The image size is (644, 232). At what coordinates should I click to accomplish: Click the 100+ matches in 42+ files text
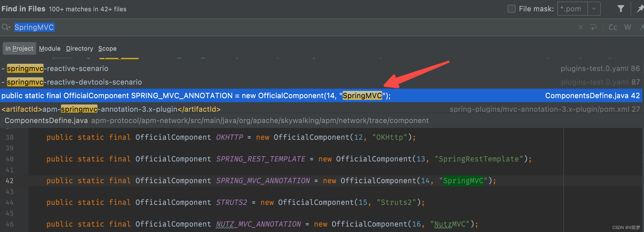pyautogui.click(x=87, y=9)
